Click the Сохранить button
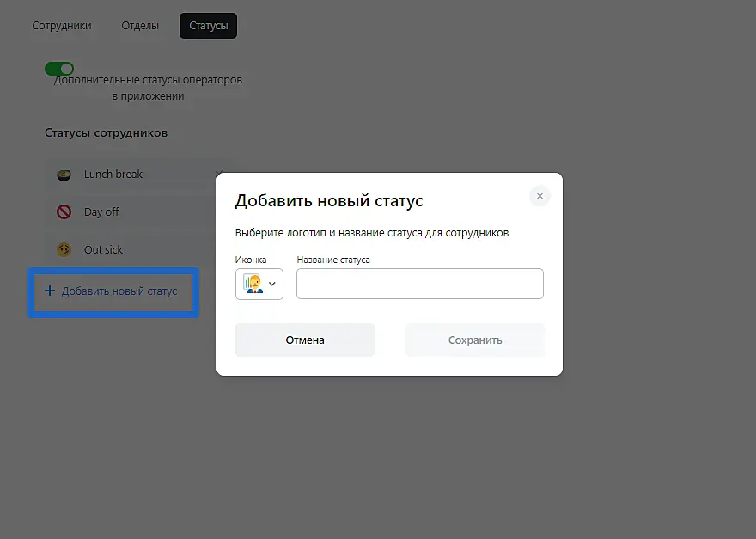 click(475, 340)
